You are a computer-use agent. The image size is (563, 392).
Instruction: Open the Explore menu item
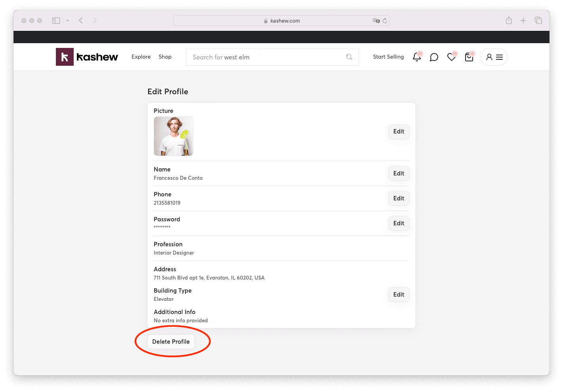[141, 57]
